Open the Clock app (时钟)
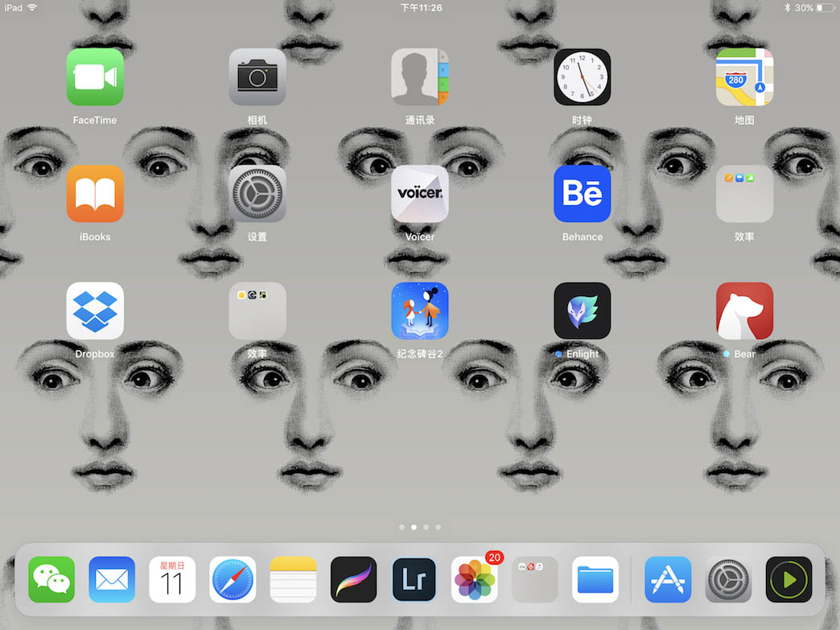 click(x=583, y=77)
